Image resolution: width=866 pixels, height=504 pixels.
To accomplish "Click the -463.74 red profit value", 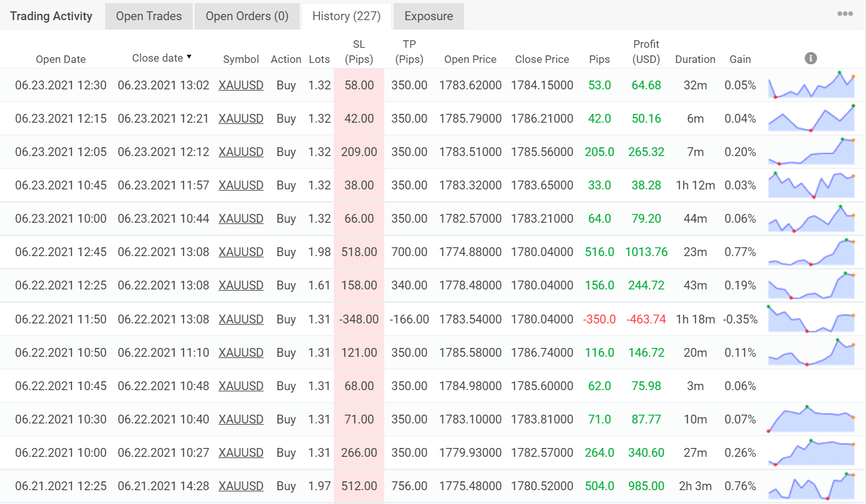I will coord(646,319).
